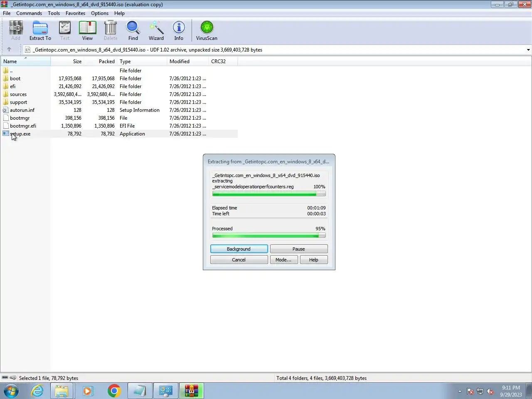Open the Commands menu
Screen dimensions: 532x399
tap(29, 13)
